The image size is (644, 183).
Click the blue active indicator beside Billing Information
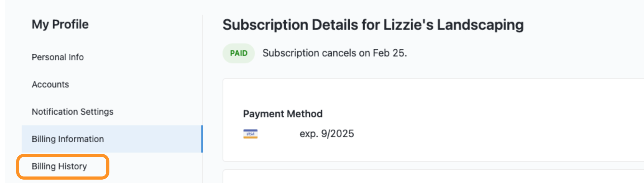(x=202, y=139)
